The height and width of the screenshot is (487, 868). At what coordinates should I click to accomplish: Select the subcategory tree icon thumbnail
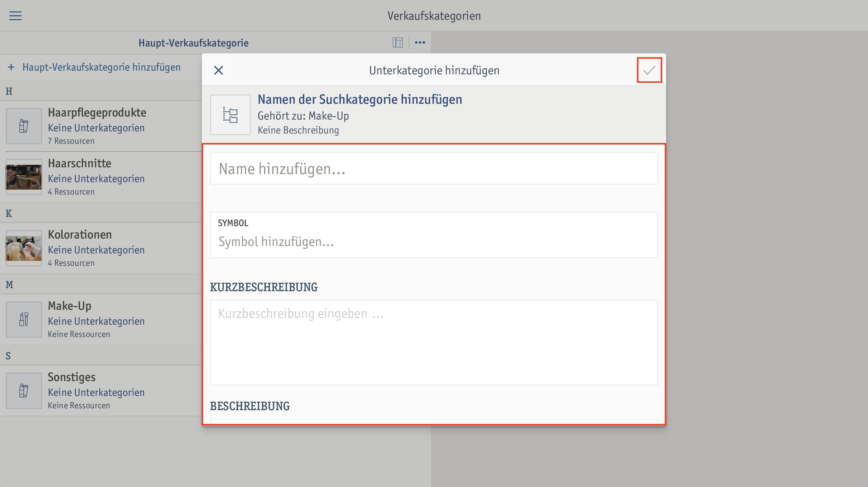point(231,115)
